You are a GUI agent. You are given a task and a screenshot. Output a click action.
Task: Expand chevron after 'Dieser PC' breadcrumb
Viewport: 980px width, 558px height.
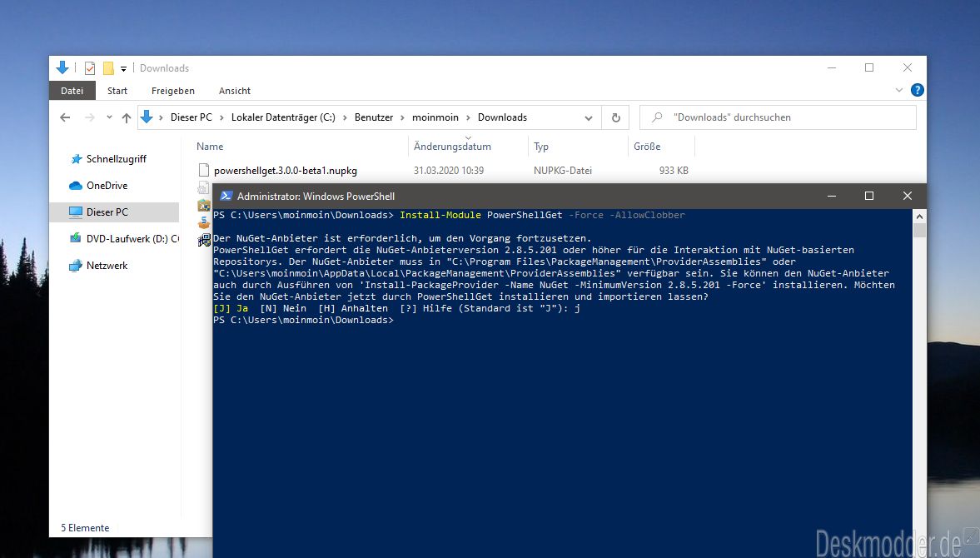[x=221, y=117]
